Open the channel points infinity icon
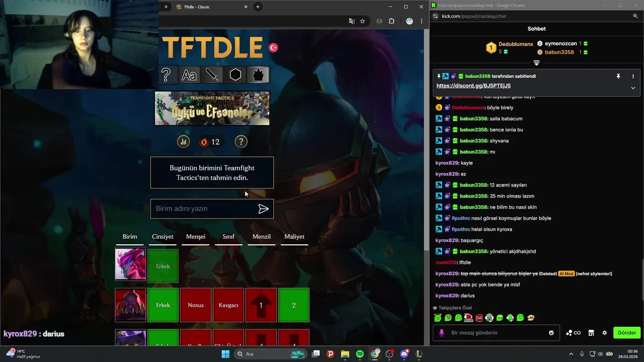Screen dimensions: 644x362 tap(574, 333)
